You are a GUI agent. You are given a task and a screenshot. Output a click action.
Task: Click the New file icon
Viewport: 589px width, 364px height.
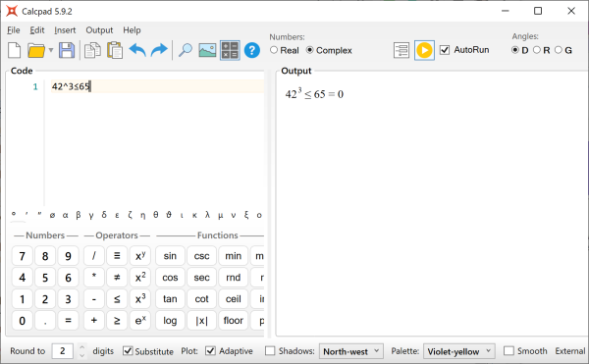tap(15, 50)
